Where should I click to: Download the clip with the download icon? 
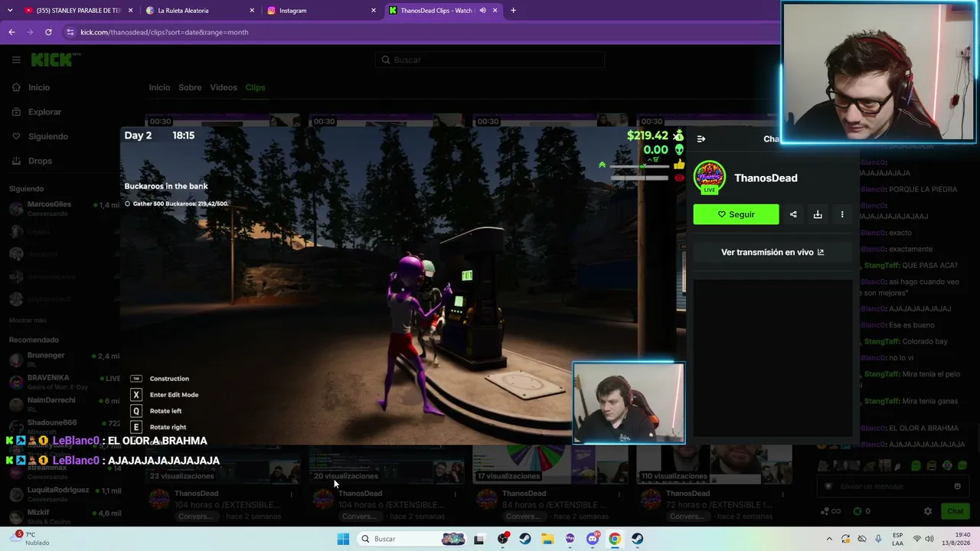coord(818,214)
